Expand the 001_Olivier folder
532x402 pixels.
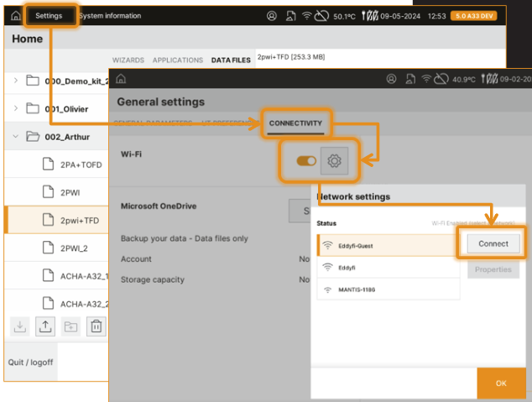(x=16, y=108)
